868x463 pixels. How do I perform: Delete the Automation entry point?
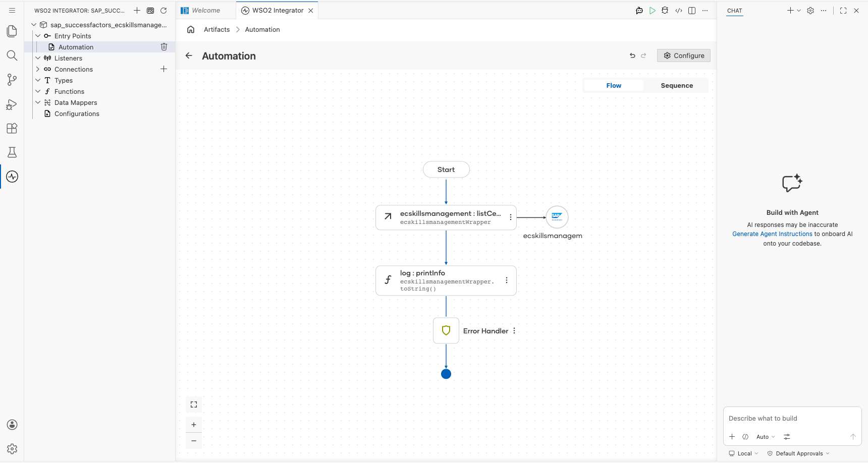point(164,47)
